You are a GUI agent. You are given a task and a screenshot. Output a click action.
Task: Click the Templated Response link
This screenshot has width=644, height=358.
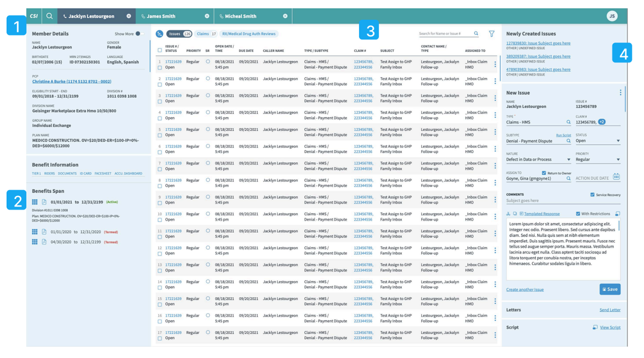click(x=542, y=214)
